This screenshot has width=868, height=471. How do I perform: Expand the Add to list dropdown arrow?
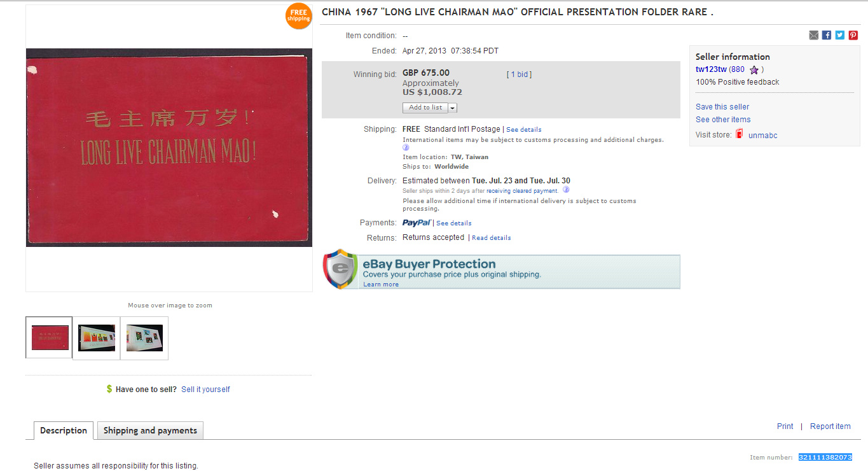coord(453,108)
